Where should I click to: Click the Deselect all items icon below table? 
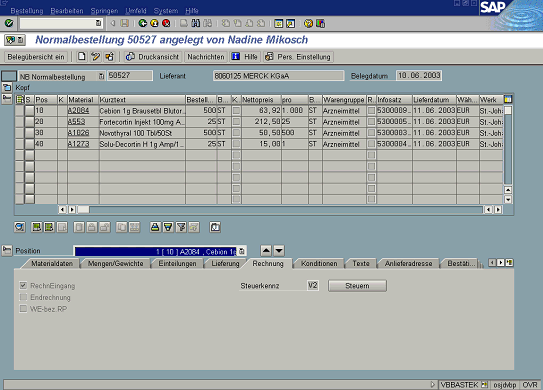click(49, 227)
